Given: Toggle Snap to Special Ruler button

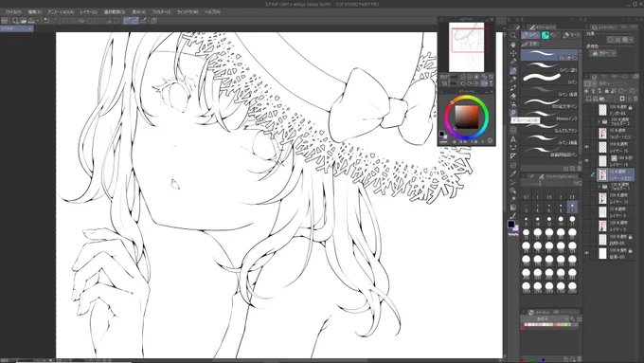Looking at the screenshot, I should 134,21.
